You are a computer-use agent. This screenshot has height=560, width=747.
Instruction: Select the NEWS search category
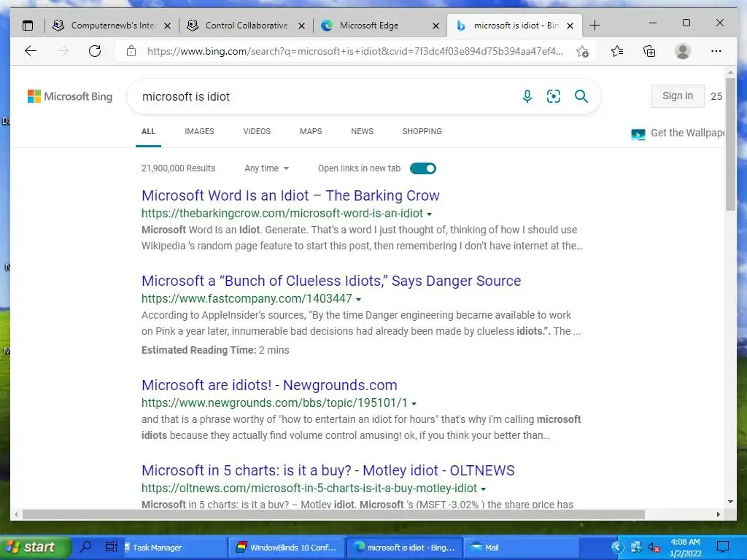tap(362, 131)
